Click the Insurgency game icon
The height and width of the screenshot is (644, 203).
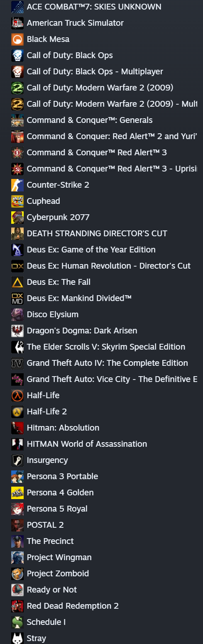17,460
